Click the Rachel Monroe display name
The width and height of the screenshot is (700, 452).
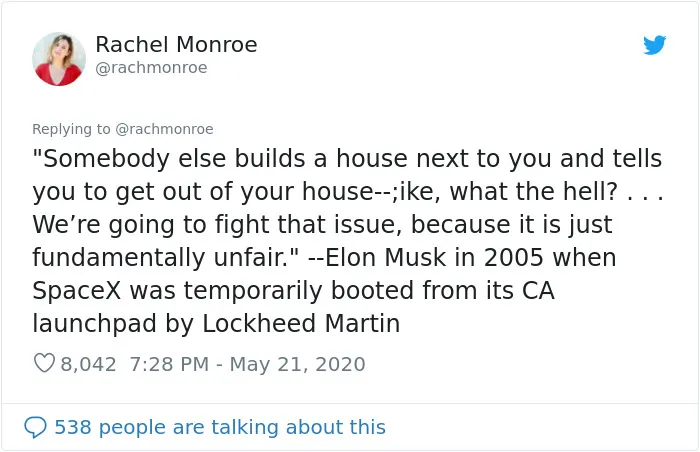click(176, 45)
